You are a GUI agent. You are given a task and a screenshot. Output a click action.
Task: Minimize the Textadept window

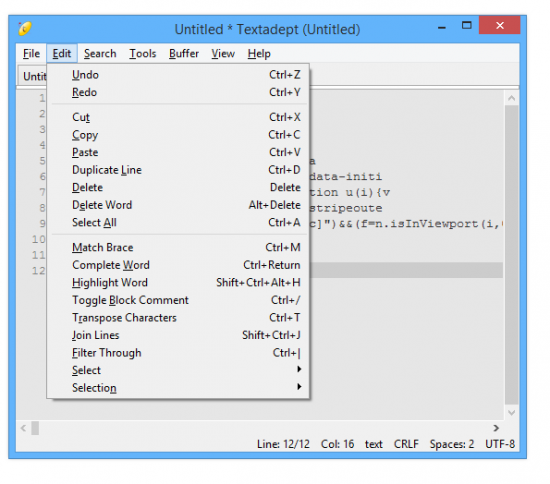pos(442,27)
